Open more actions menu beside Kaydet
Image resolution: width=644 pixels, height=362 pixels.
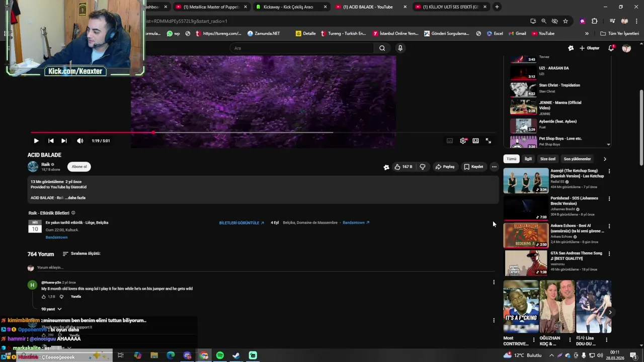pos(494,167)
